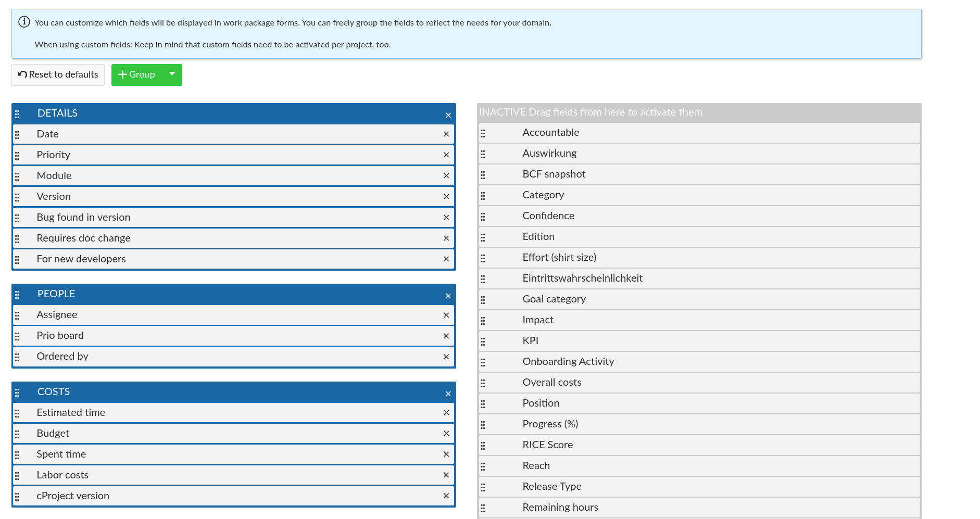The image size is (980, 519).
Task: Select the BCF snapshot inactive field
Action: tap(554, 174)
